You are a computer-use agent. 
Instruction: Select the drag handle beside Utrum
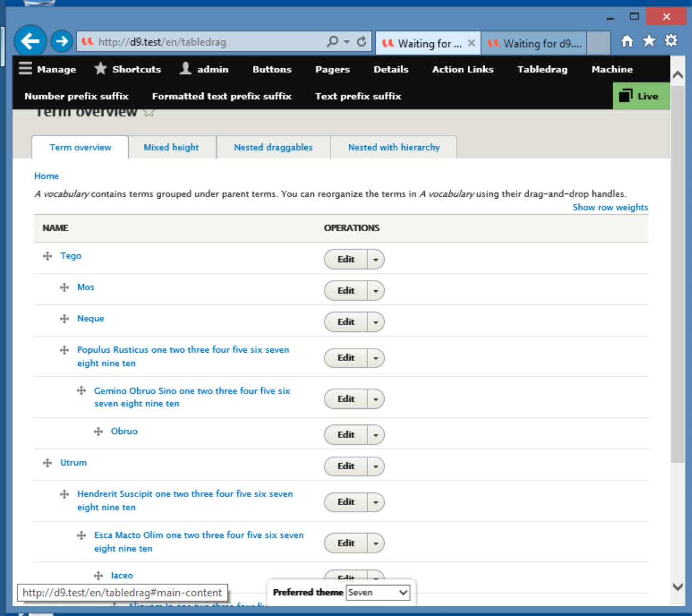tap(47, 463)
